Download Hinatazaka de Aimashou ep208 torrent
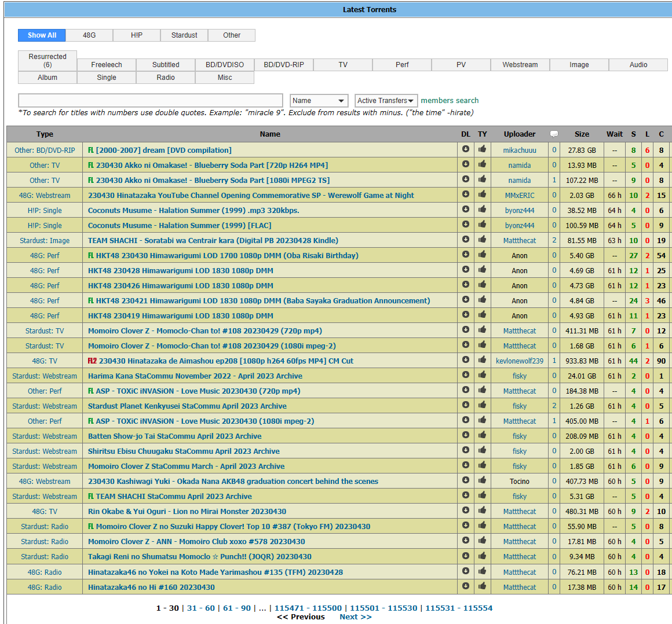 [465, 359]
